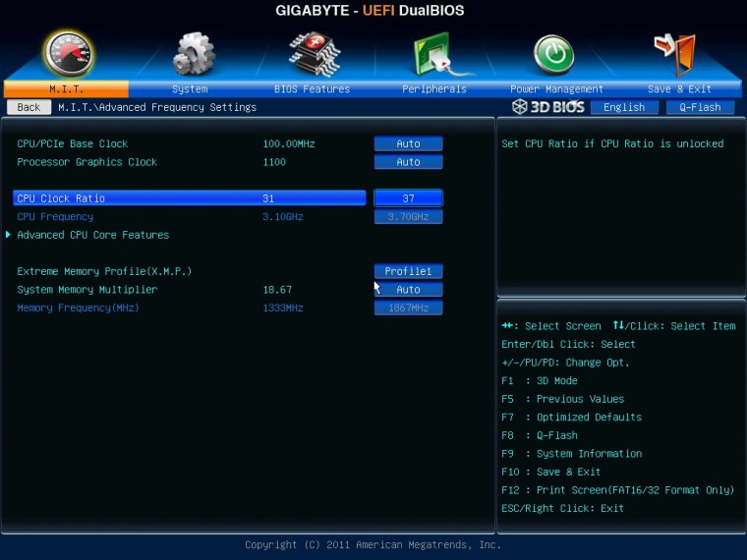Select the CPU/PCIe Base Clock label
Viewport: 747px width, 560px height.
click(73, 143)
